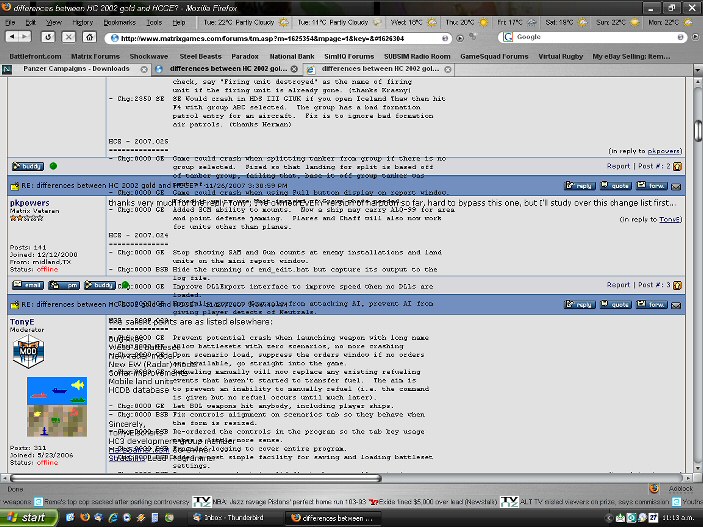703x527 pixels.
Task: Open the Edit menu
Action: 30,22
